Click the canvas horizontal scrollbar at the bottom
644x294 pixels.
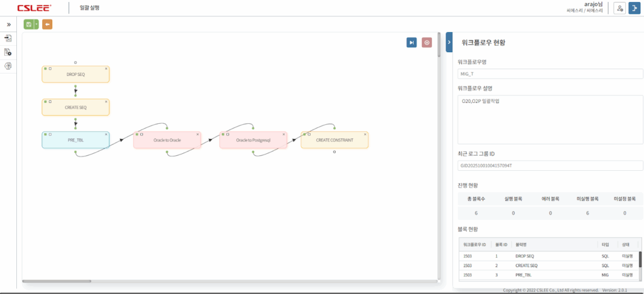click(x=57, y=281)
